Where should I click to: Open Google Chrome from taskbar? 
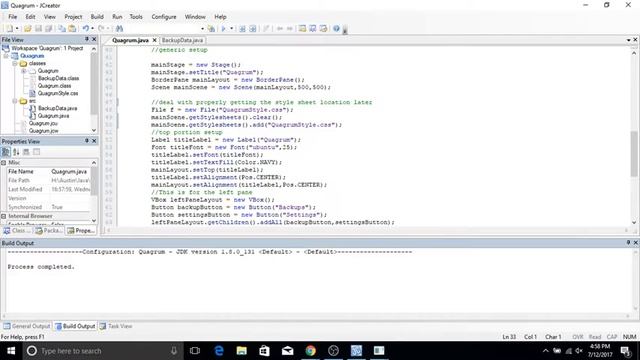pos(310,351)
